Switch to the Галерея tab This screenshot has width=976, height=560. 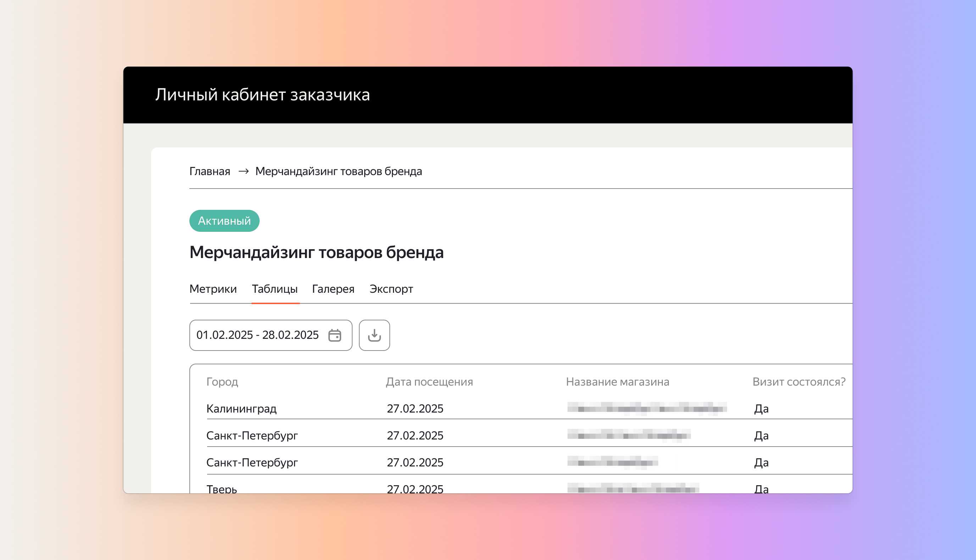coord(333,289)
